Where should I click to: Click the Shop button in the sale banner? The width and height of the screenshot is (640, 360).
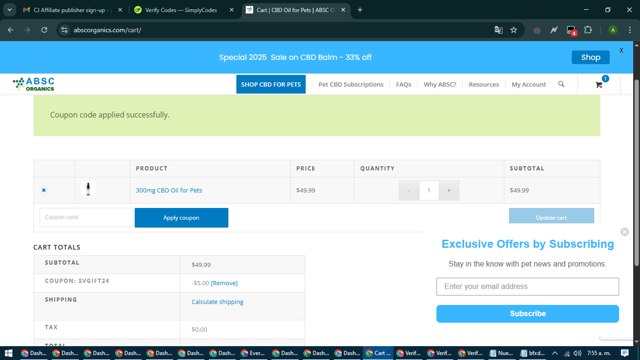(x=590, y=57)
